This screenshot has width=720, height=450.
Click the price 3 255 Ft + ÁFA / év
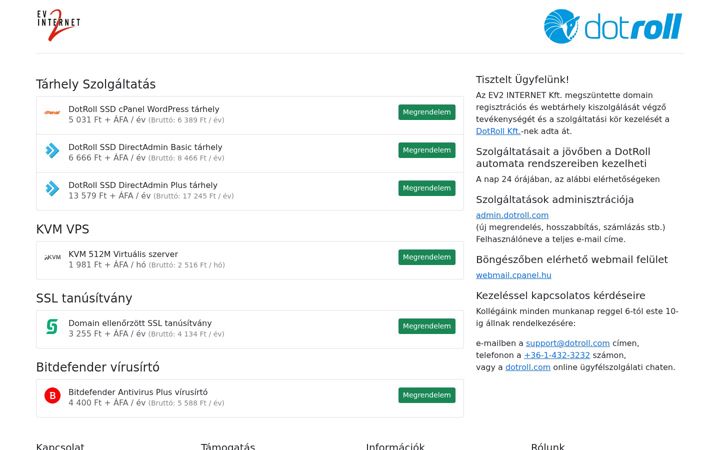(107, 334)
